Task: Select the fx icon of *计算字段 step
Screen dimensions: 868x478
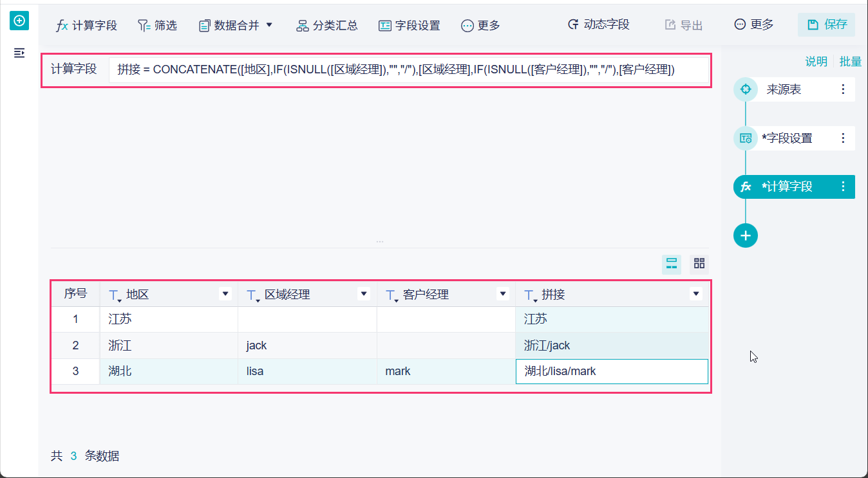Action: [x=746, y=187]
